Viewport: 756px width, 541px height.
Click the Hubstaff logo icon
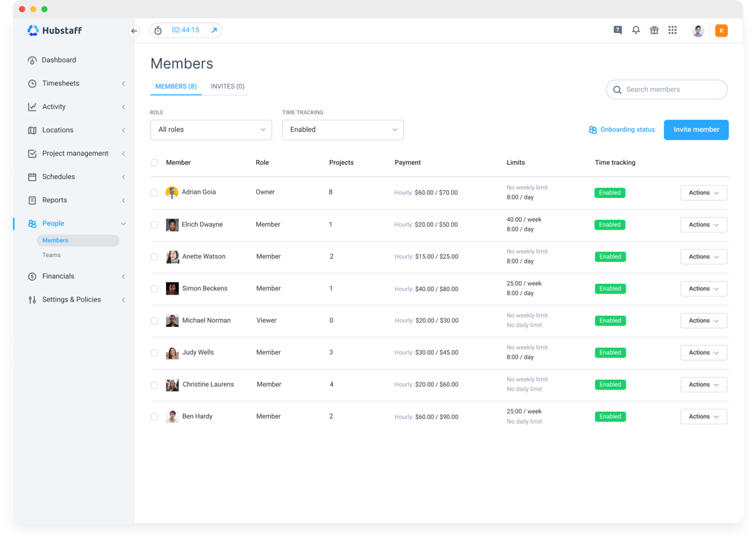[33, 30]
